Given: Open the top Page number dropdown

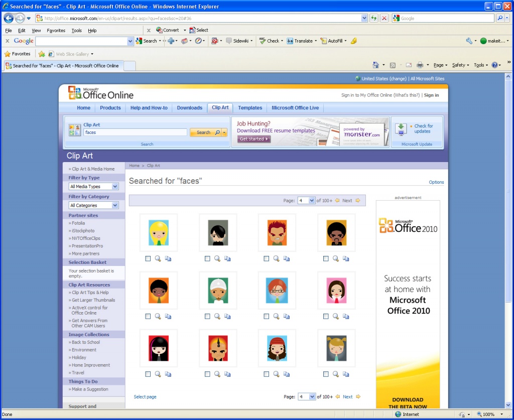Looking at the screenshot, I should tap(306, 201).
